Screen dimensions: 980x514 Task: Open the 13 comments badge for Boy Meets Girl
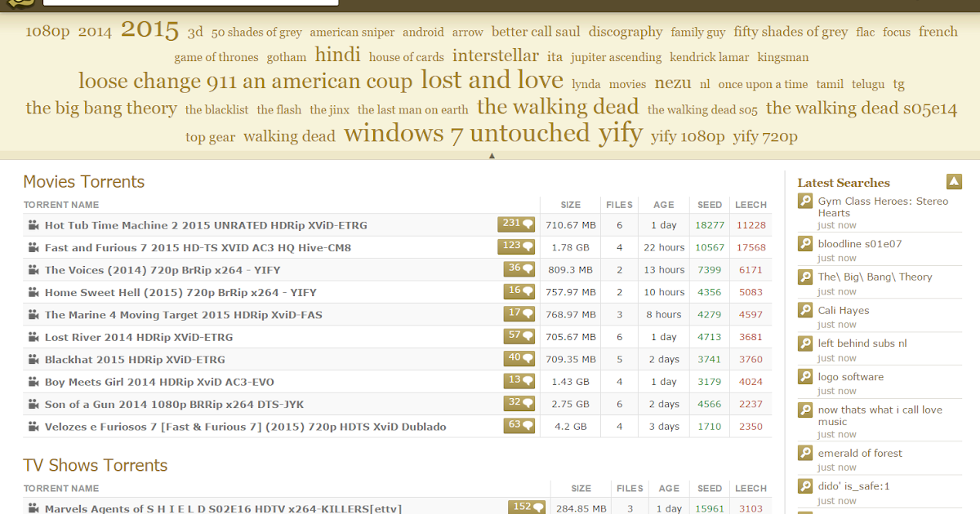[x=519, y=381]
